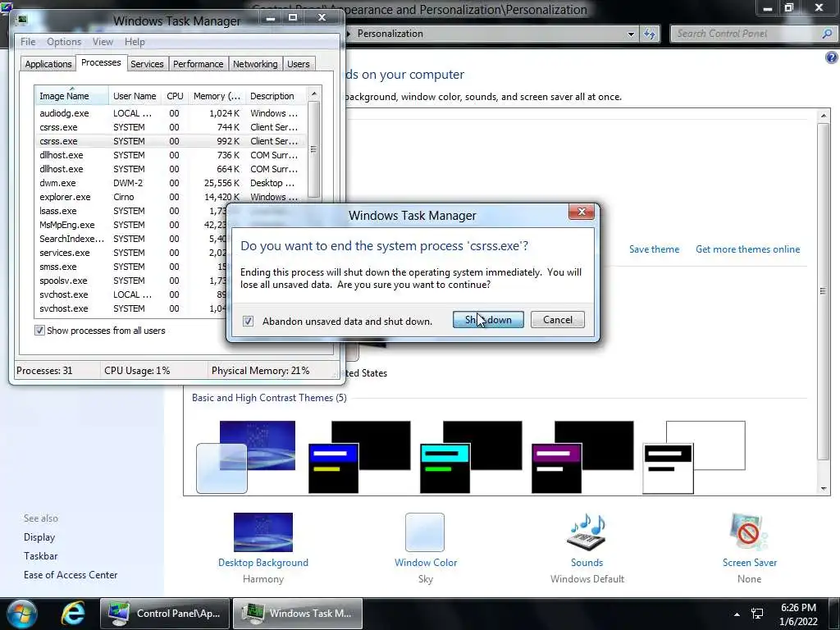This screenshot has height=630, width=840.
Task: Open Display link under See also
Action: 39,536
